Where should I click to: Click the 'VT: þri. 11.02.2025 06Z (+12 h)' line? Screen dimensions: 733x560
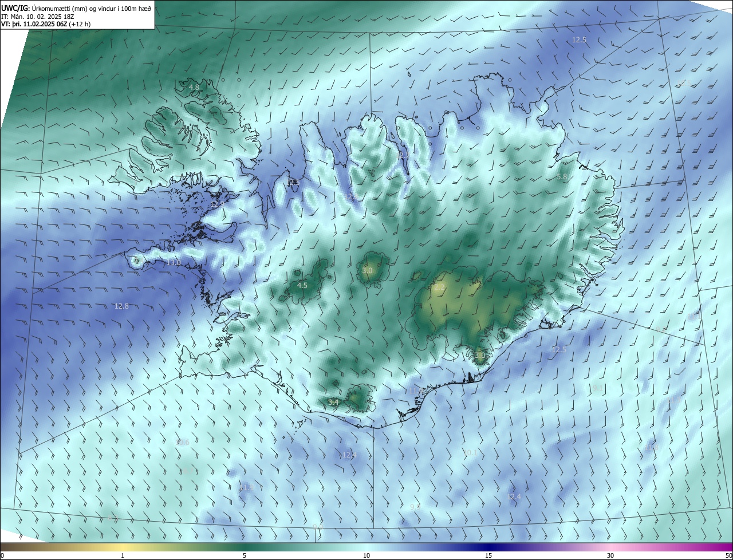(46, 24)
